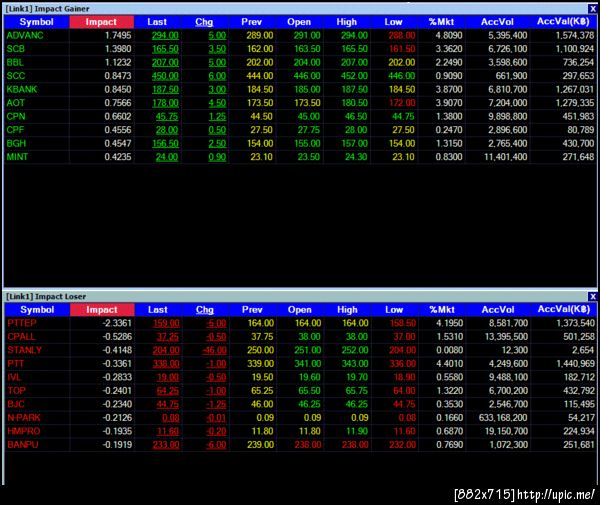This screenshot has width=600, height=505.
Task: Select the IVL symbol
Action: [14, 377]
